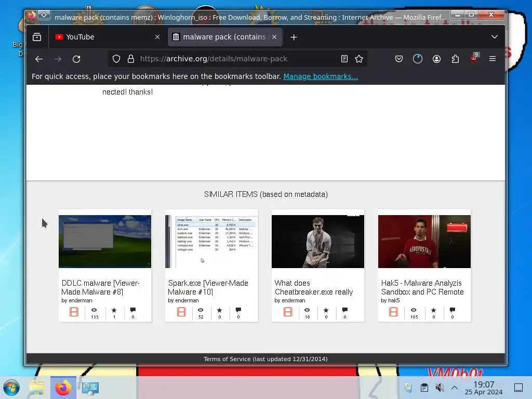Screen dimensions: 532x399
Task: Expand hidden system tray icons
Action: pos(455,388)
